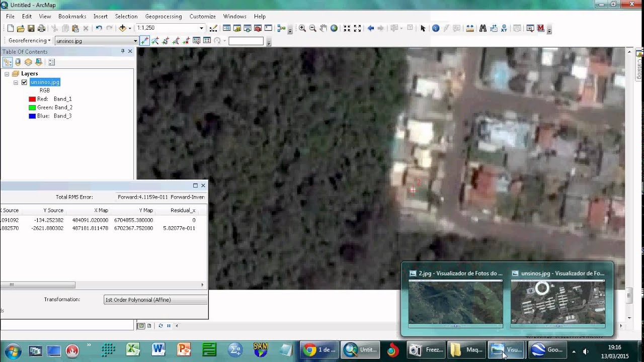Create a new map document
Image resolution: width=644 pixels, height=362 pixels.
coord(11,29)
